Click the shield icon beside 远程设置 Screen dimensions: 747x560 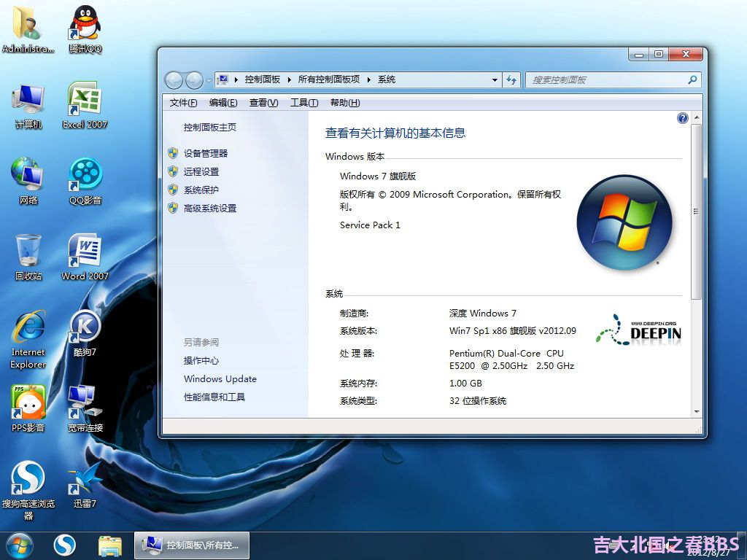173,171
